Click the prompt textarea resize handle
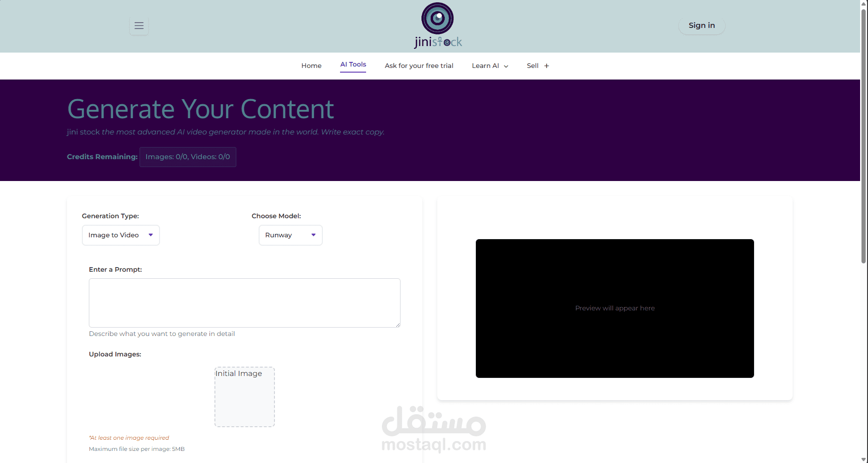The width and height of the screenshot is (868, 463). [x=398, y=325]
